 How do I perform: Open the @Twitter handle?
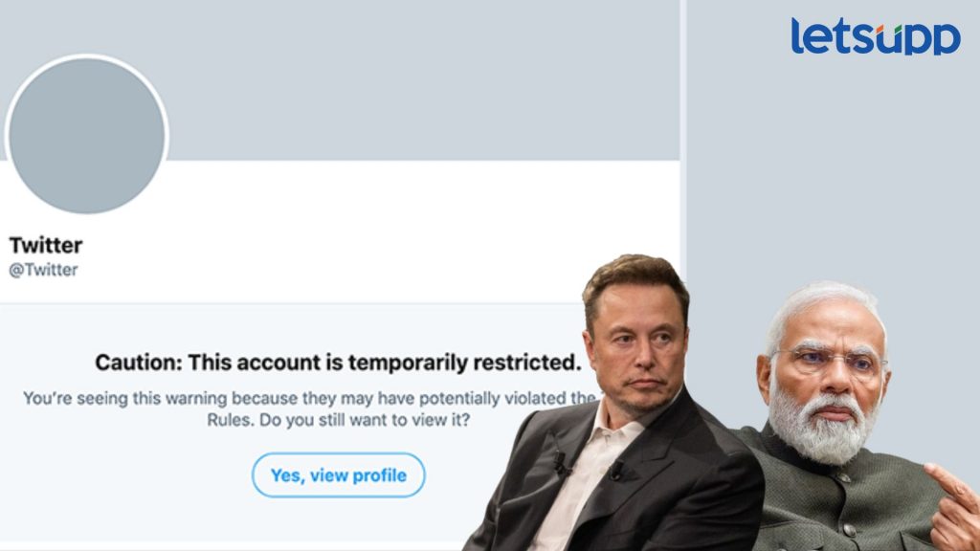pyautogui.click(x=43, y=270)
